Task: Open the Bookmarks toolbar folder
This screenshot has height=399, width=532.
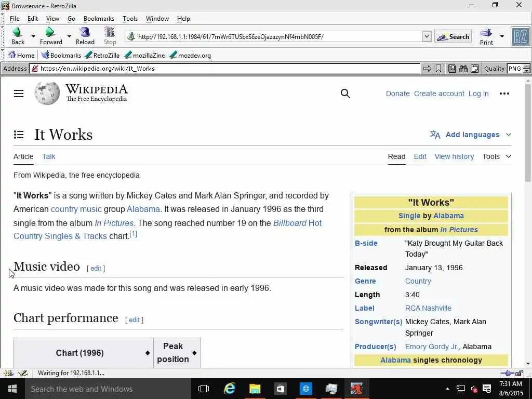Action: click(x=61, y=55)
